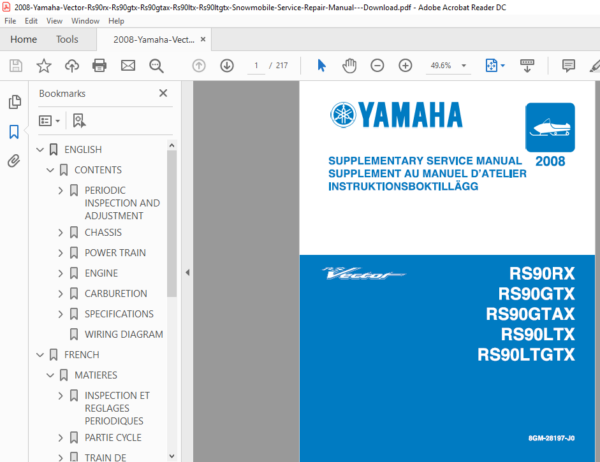This screenshot has width=600, height=462.
Task: Open the Help menu
Action: click(116, 21)
